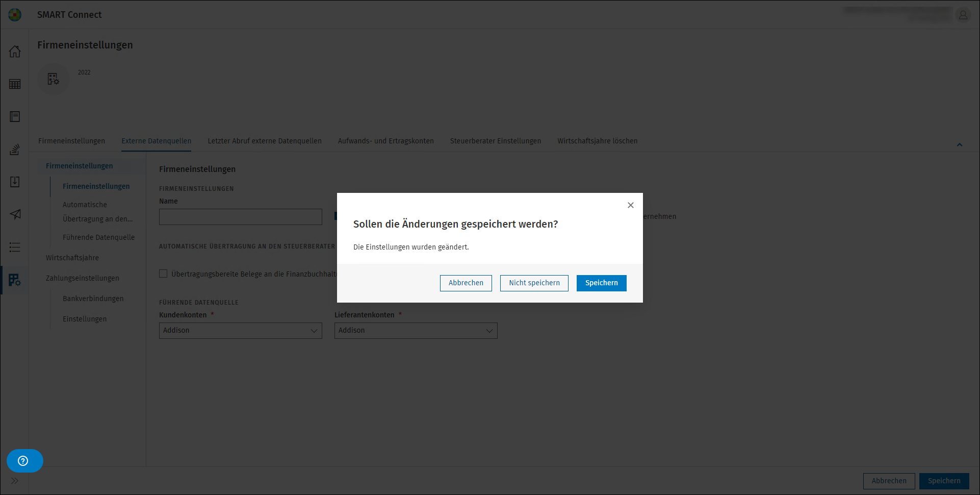The height and width of the screenshot is (495, 980).
Task: Open the help question mark button
Action: click(x=24, y=461)
